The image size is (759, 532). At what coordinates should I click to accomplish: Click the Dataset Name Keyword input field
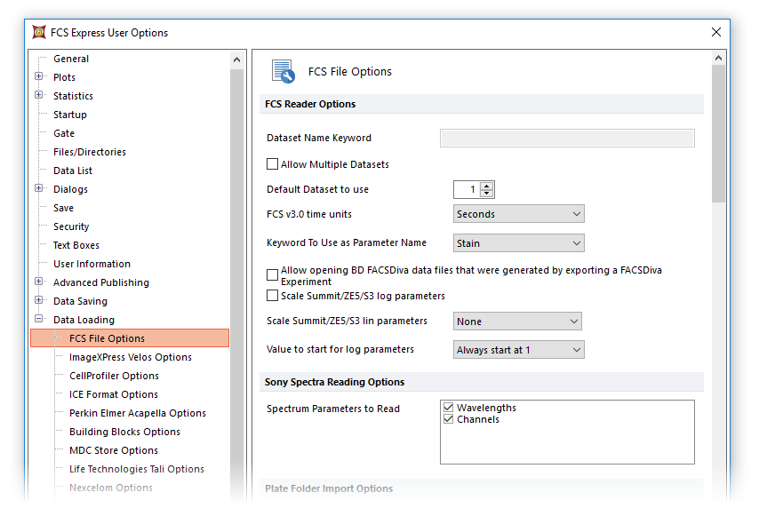(x=567, y=138)
